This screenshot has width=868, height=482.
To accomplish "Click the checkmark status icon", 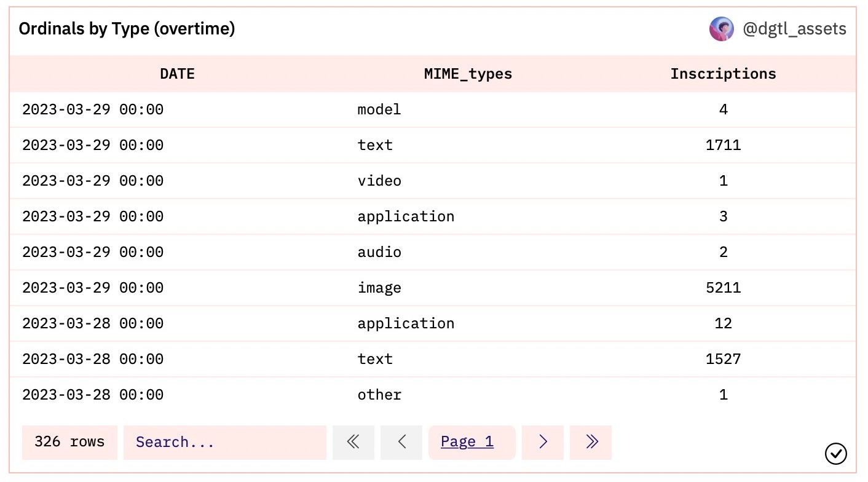I will coord(835,454).
